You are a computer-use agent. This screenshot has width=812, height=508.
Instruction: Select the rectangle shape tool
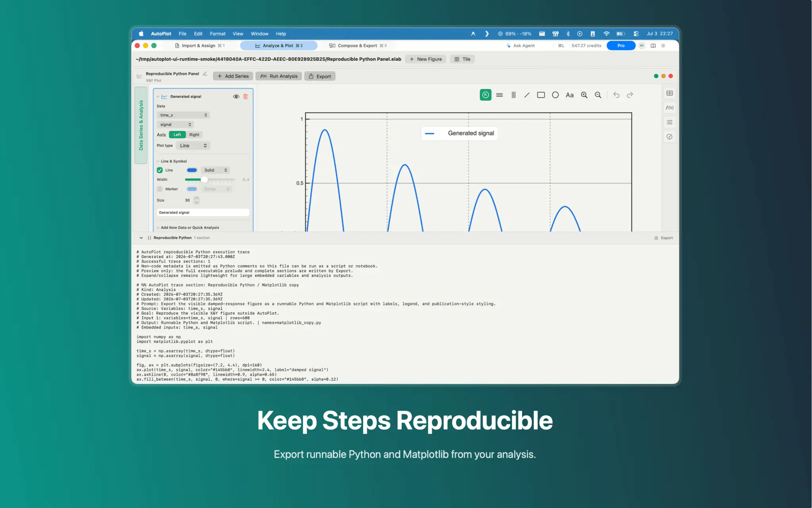pos(541,95)
